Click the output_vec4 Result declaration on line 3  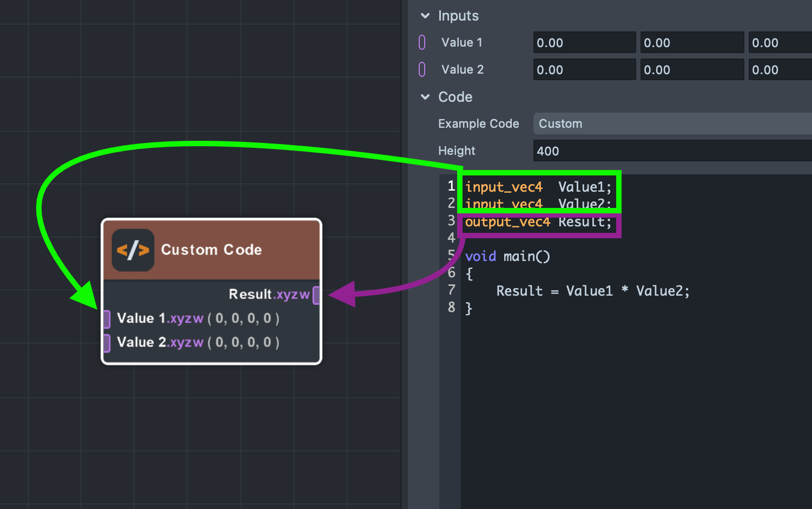pyautogui.click(x=538, y=221)
